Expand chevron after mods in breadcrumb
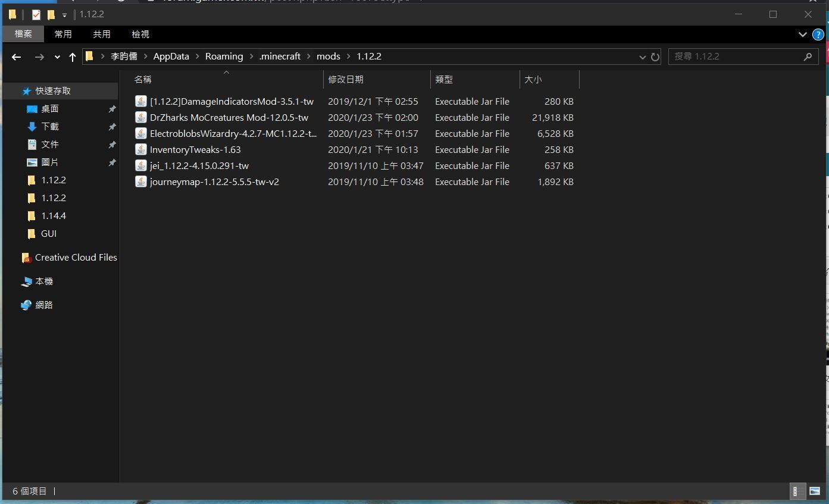Viewport: 829px width, 504px height. point(349,57)
